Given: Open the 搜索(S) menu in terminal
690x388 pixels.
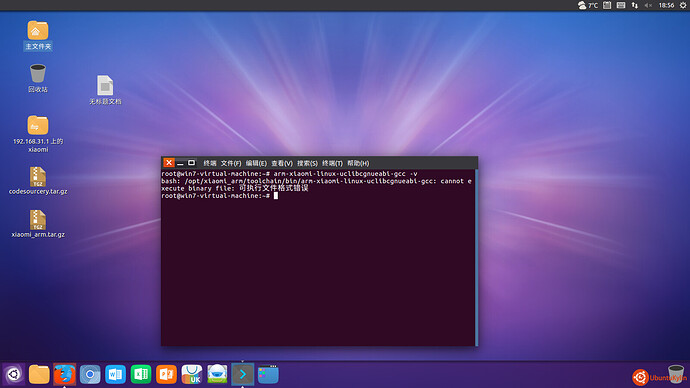Looking at the screenshot, I should [307, 163].
